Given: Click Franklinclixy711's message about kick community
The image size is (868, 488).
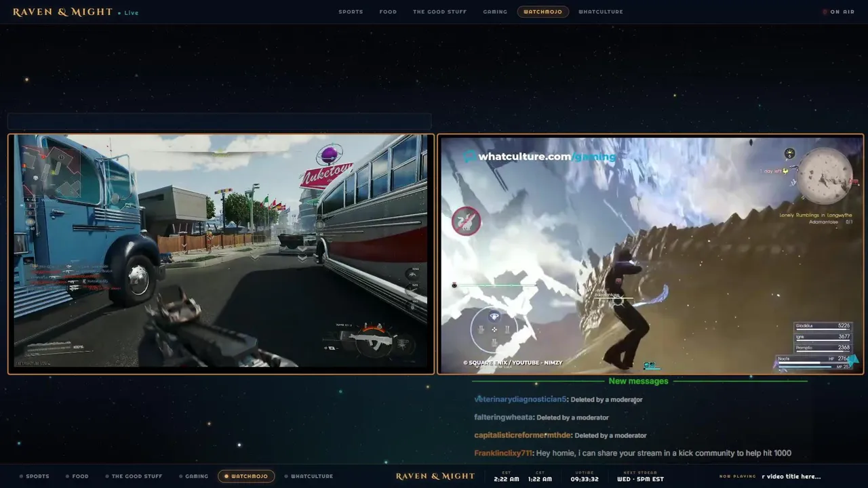Looking at the screenshot, I should tap(664, 453).
